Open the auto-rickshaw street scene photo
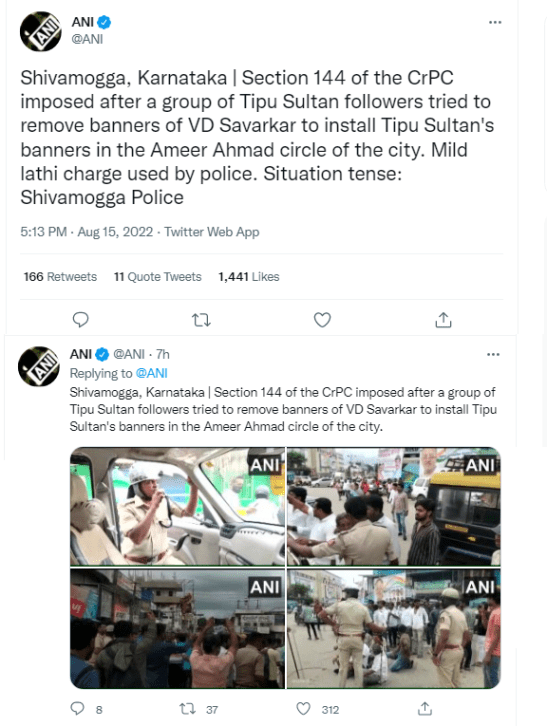Screen dimensions: 547x726 click(x=394, y=506)
